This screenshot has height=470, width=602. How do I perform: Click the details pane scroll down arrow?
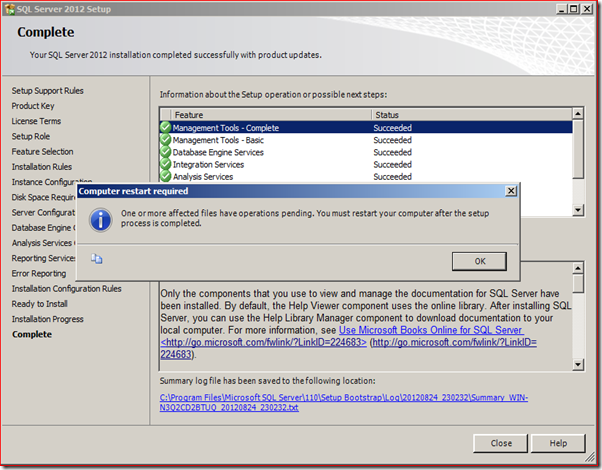pos(578,364)
